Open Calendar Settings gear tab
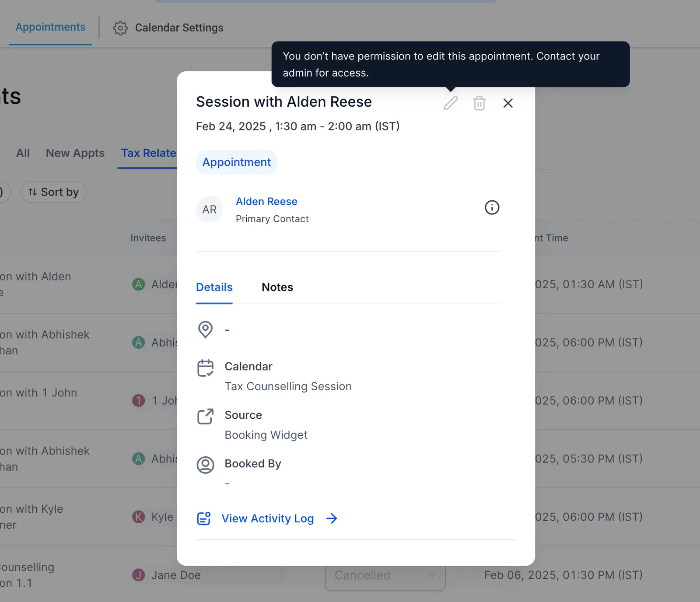 [x=168, y=28]
